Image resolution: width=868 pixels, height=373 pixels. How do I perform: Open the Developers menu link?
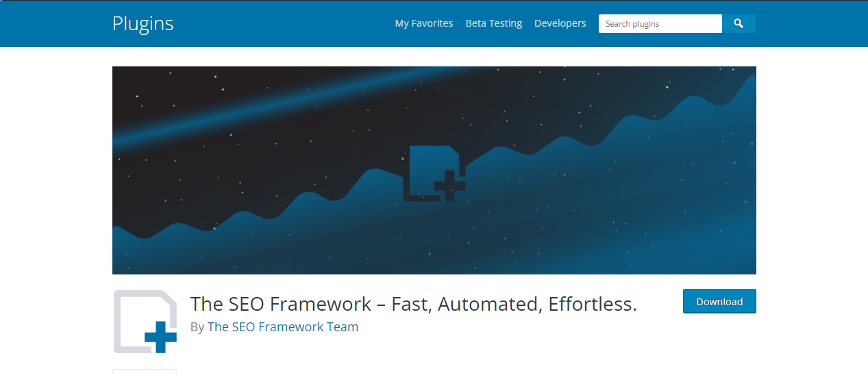click(560, 23)
